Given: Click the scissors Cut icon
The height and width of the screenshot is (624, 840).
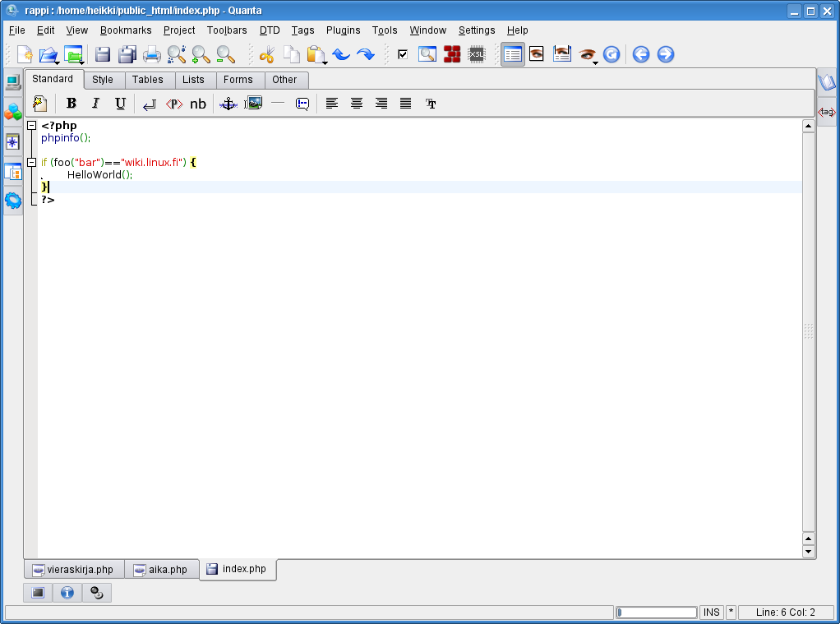Looking at the screenshot, I should [266, 55].
